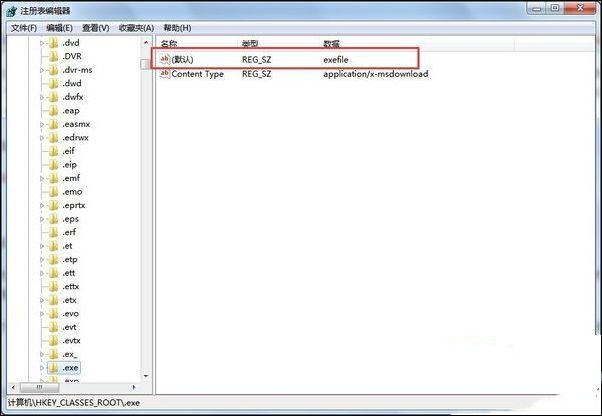This screenshot has height=416, width=602.
Task: Click the Registry Editor app icon in title bar
Action: (12, 11)
